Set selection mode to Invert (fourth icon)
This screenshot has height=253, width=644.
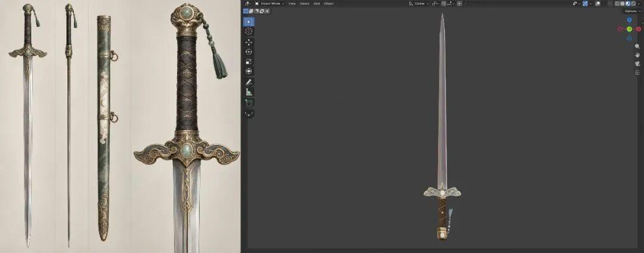click(x=262, y=11)
